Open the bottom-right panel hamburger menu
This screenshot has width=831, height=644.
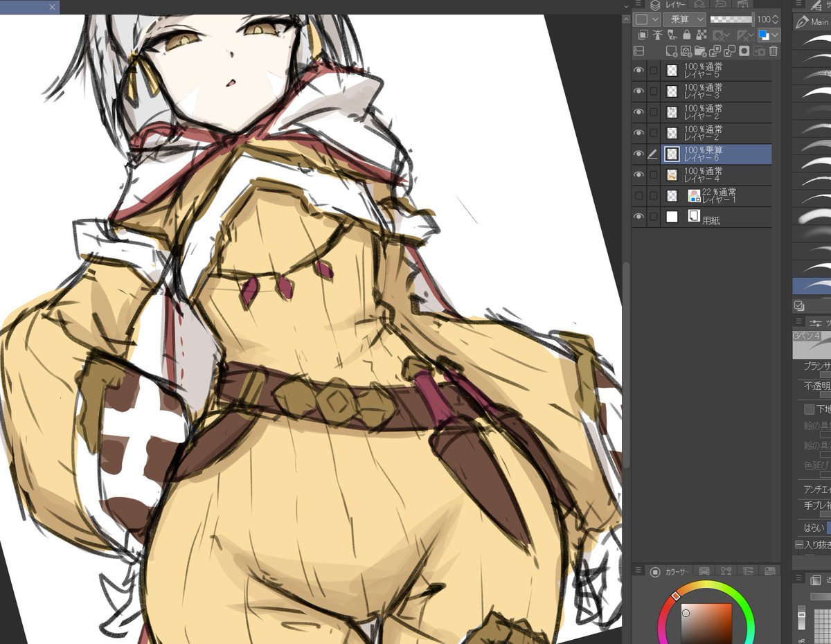799,576
